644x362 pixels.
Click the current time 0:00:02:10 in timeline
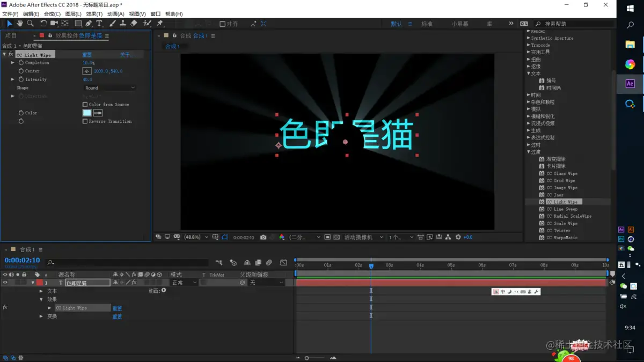23,260
